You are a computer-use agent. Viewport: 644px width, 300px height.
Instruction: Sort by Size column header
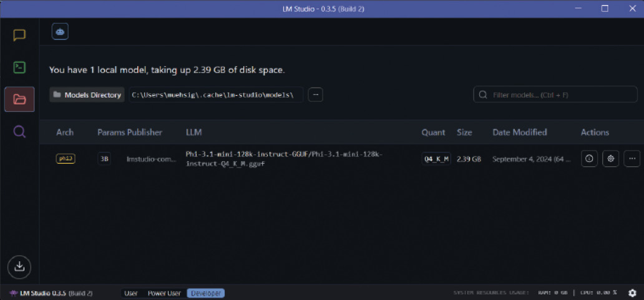464,132
